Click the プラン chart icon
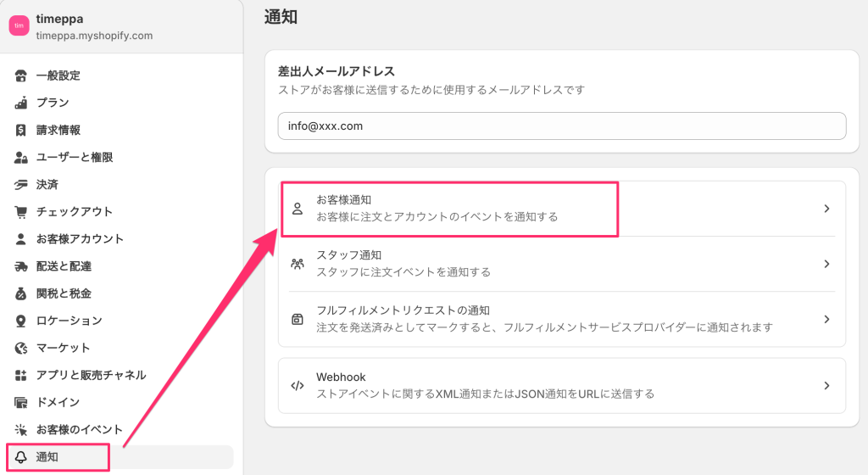This screenshot has height=475, width=868. [x=20, y=103]
